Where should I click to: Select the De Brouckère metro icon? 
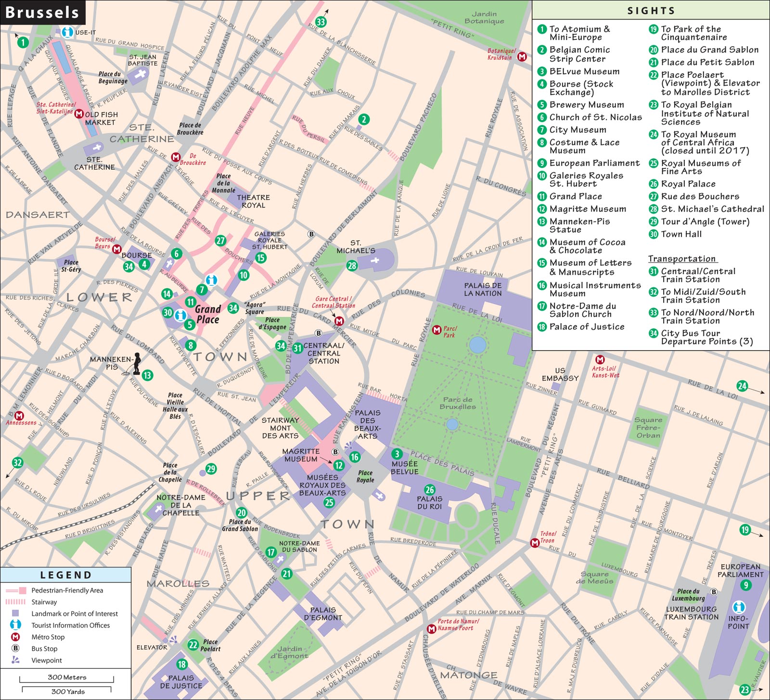click(176, 157)
